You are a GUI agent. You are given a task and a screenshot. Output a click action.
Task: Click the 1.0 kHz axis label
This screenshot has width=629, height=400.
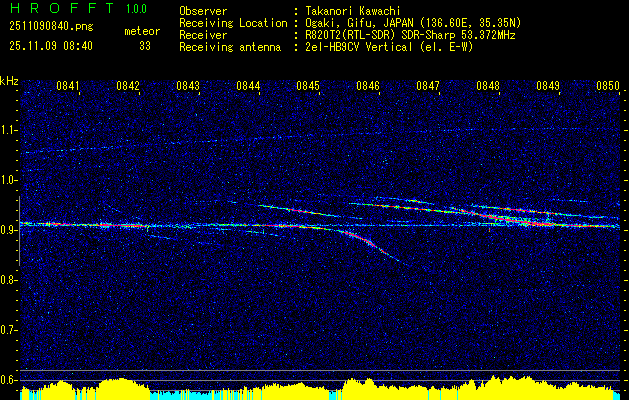coord(9,180)
